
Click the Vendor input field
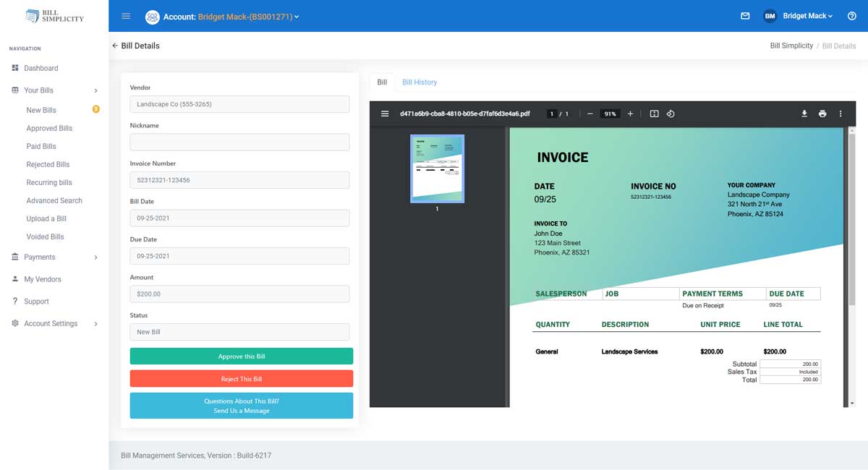pos(239,104)
